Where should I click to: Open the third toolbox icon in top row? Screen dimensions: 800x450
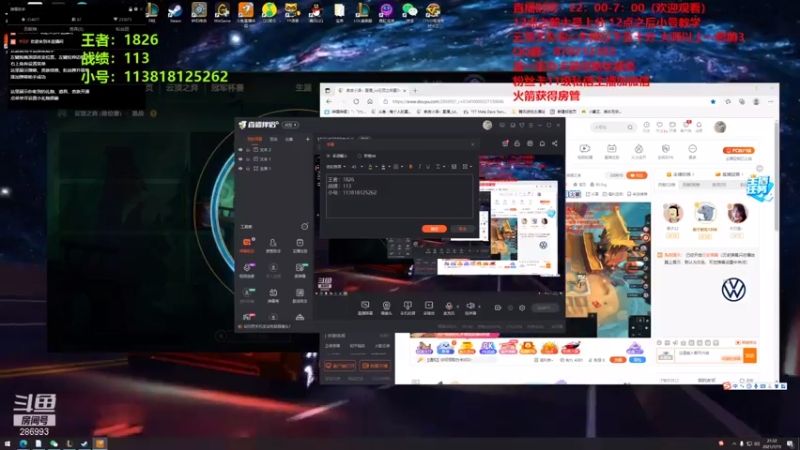299,242
